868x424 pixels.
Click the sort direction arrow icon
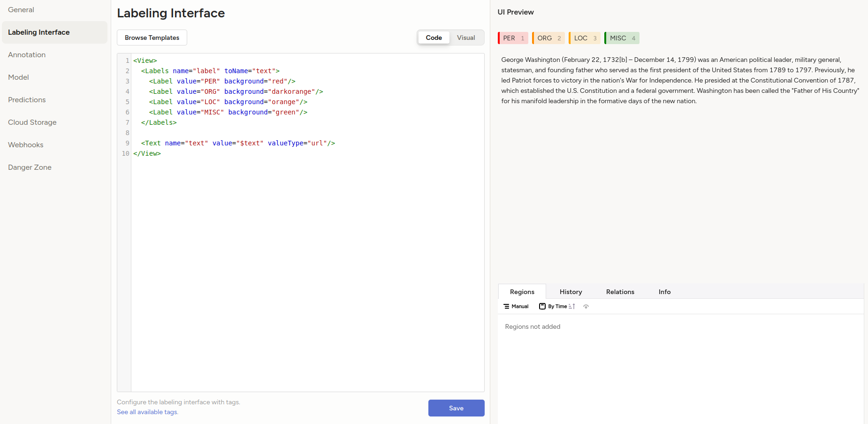(x=572, y=306)
